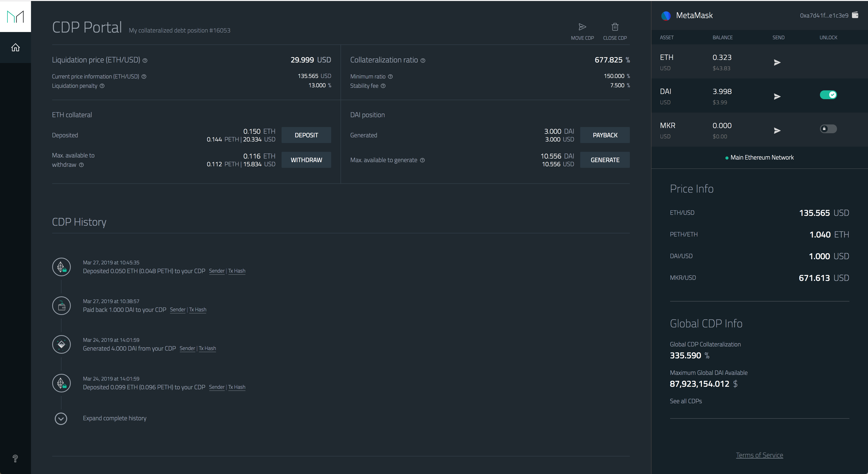Screen dimensions: 868x474
Task: Click the DAI/USD 1.000 USD value
Action: [829, 257]
